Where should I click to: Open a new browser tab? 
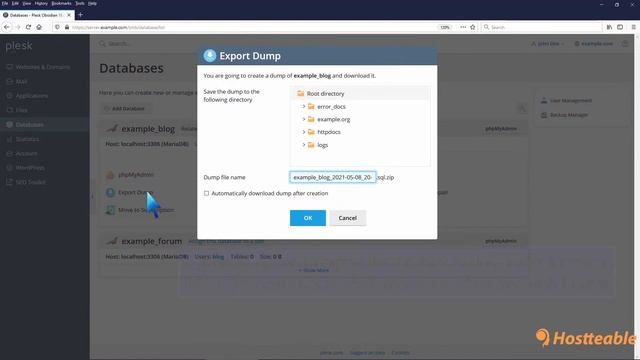pos(80,15)
